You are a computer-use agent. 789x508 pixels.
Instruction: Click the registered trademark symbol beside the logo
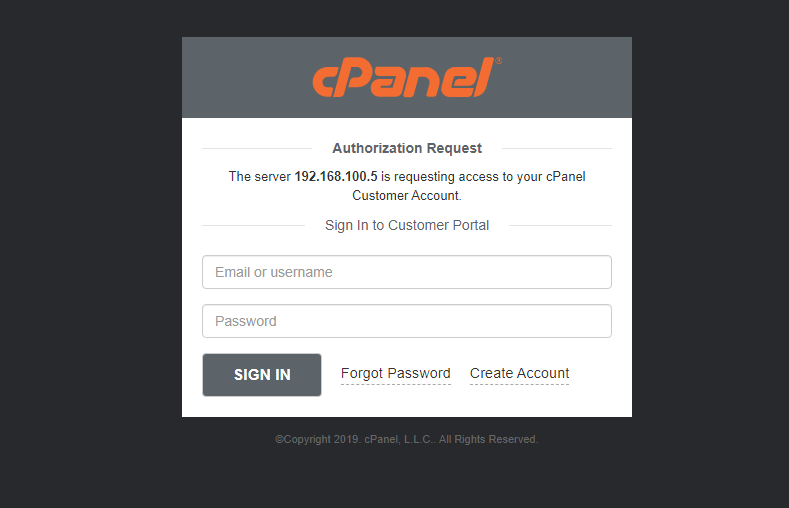pyautogui.click(x=498, y=61)
